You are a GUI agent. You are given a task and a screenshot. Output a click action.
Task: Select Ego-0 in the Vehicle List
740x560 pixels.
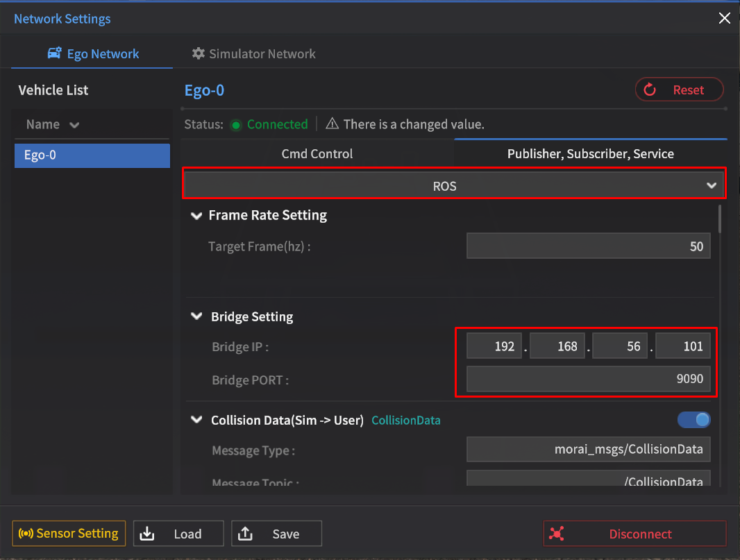92,155
